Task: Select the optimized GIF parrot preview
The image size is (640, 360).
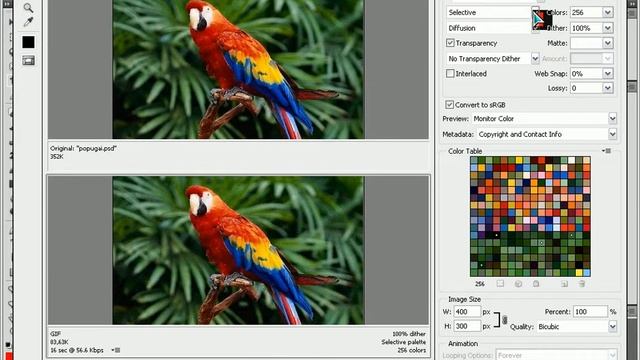Action: 238,250
